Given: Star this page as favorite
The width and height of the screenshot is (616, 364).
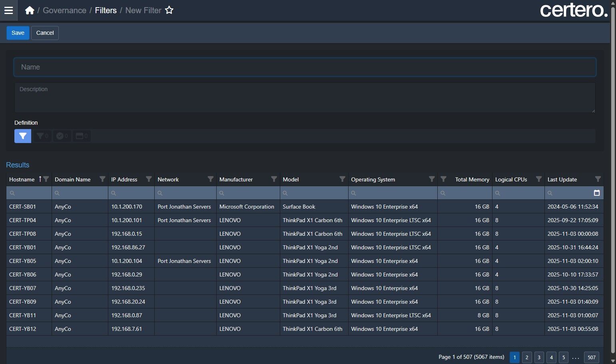Looking at the screenshot, I should click(x=169, y=10).
